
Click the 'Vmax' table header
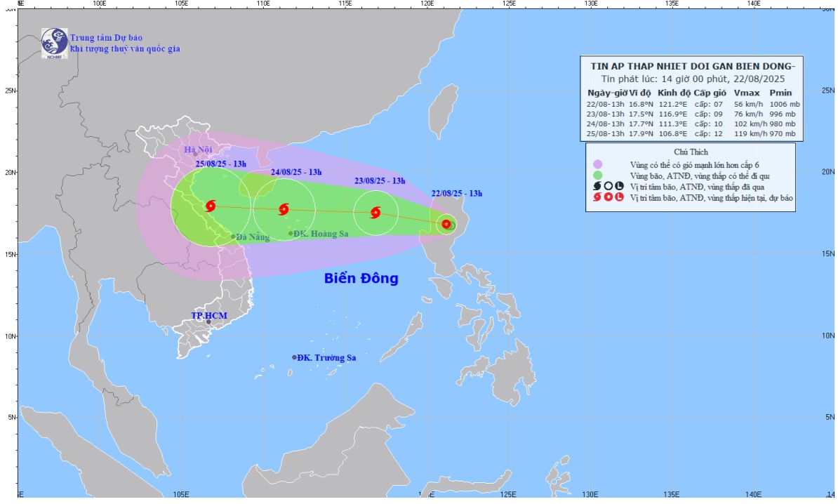point(747,93)
